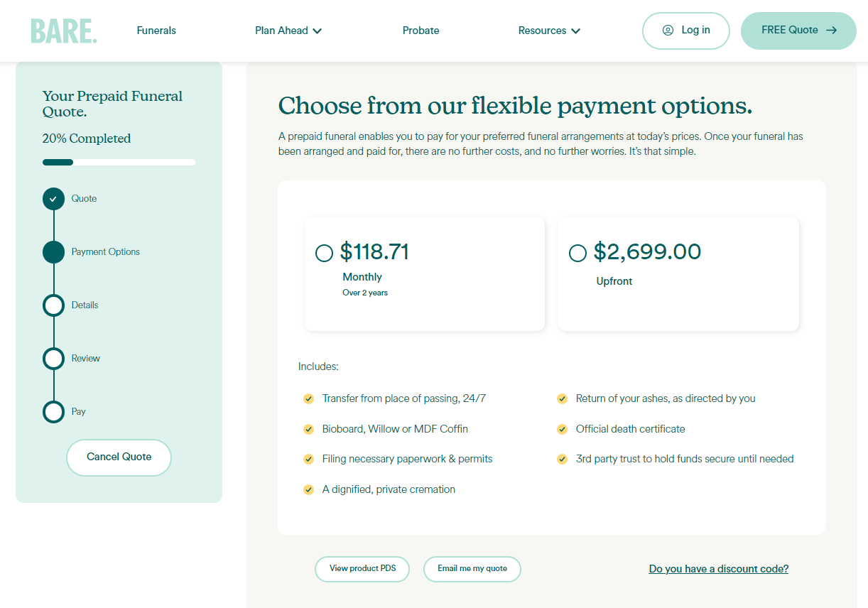The width and height of the screenshot is (868, 608).
Task: Click View product PDS button
Action: pos(362,568)
